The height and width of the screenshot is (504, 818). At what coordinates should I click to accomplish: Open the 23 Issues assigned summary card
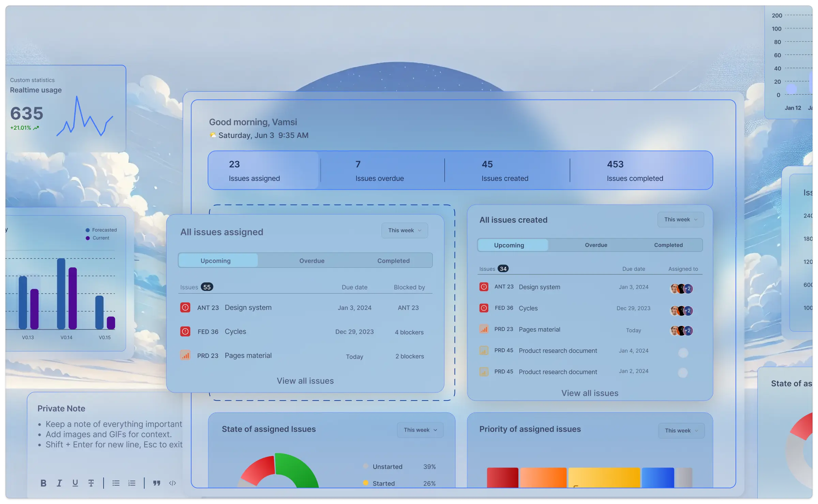pyautogui.click(x=263, y=170)
